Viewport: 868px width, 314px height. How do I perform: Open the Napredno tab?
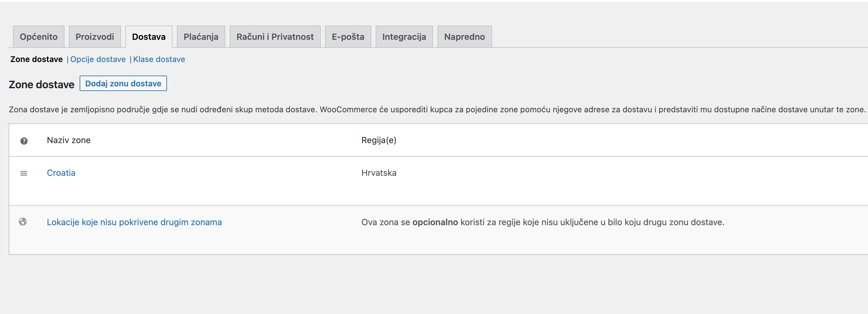click(464, 36)
